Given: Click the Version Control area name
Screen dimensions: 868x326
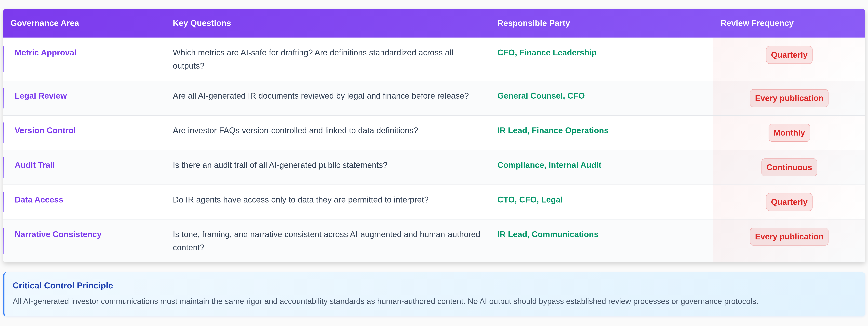Looking at the screenshot, I should pos(45,131).
